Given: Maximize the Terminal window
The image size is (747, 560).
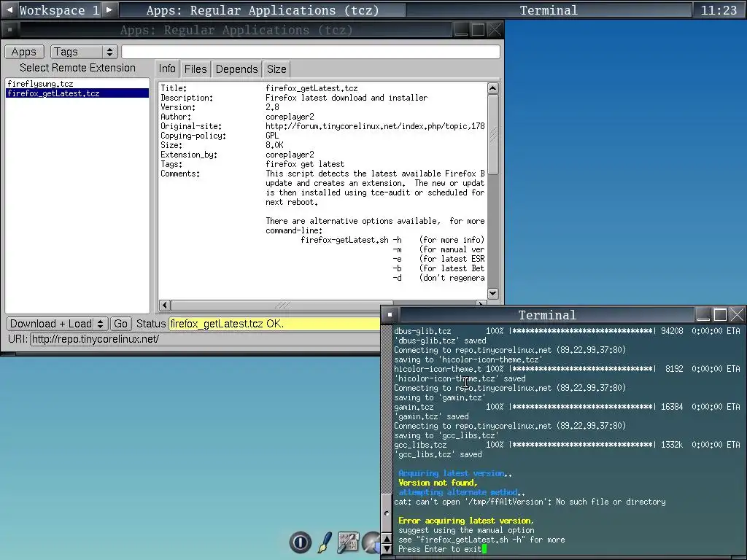Looking at the screenshot, I should (720, 315).
